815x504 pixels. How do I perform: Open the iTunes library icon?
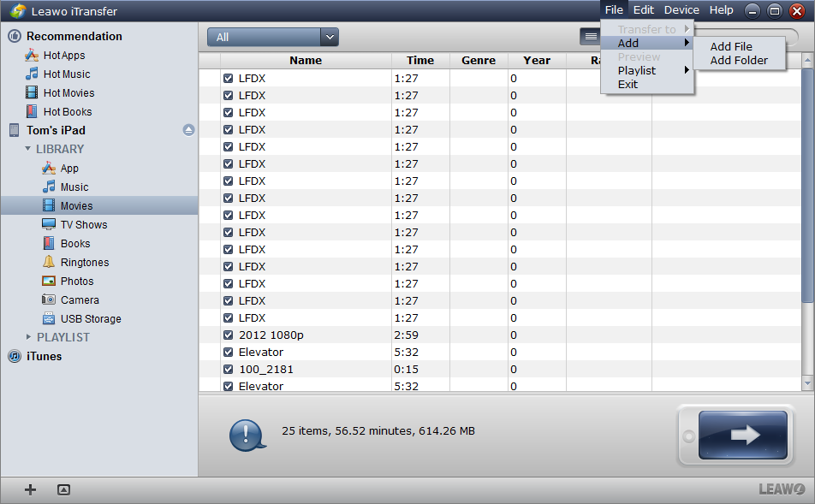[15, 357]
